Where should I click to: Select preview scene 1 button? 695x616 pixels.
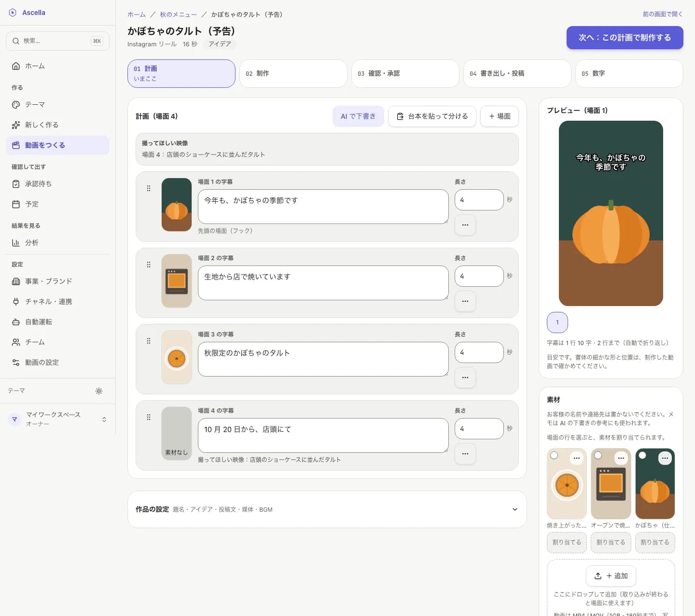[557, 322]
